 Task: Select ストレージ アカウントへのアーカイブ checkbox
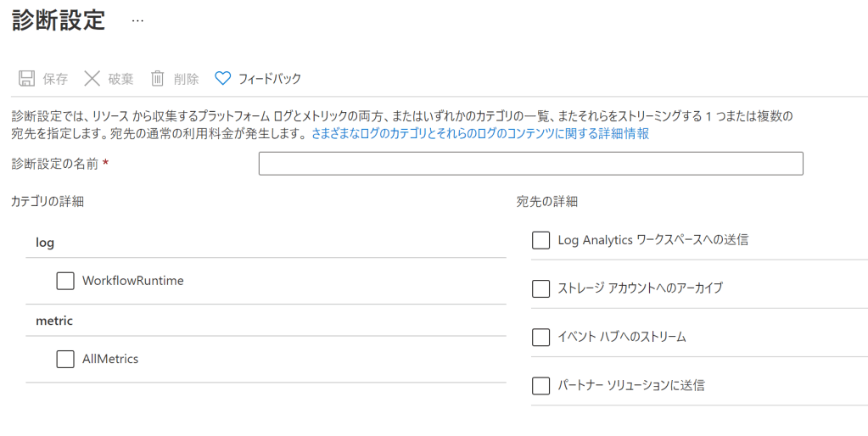540,288
